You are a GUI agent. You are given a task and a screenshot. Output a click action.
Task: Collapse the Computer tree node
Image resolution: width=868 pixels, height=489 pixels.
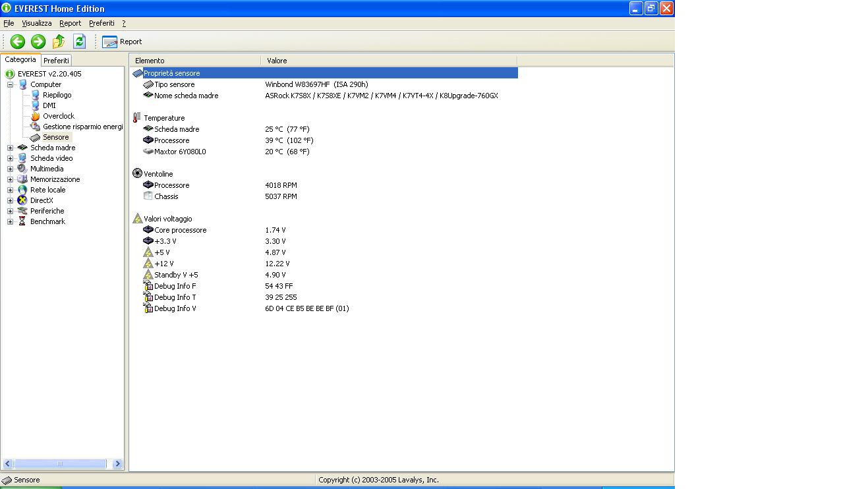pos(10,84)
